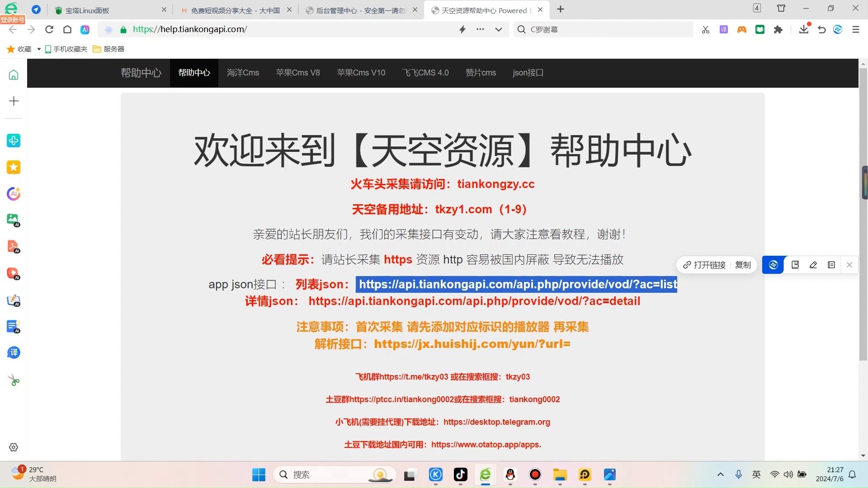Open the Windows Start button

259,474
